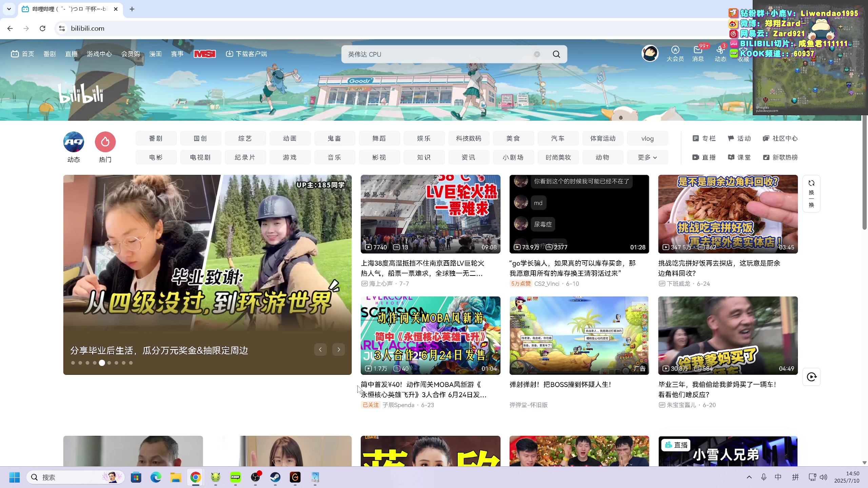Click the replay circular icon at right edge
This screenshot has height=488, width=868.
pos(811,377)
